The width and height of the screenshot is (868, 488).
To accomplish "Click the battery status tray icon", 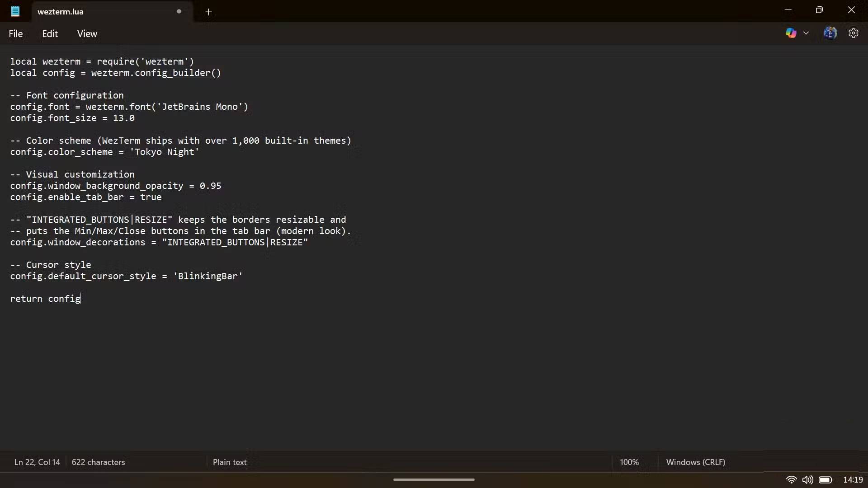I will tap(826, 480).
